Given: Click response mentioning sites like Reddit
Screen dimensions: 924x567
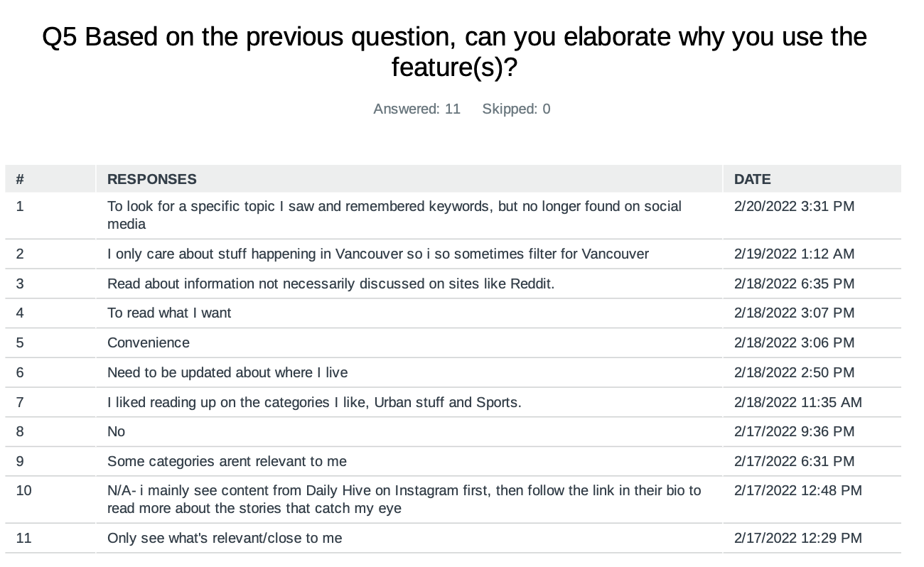Looking at the screenshot, I should pos(331,283).
